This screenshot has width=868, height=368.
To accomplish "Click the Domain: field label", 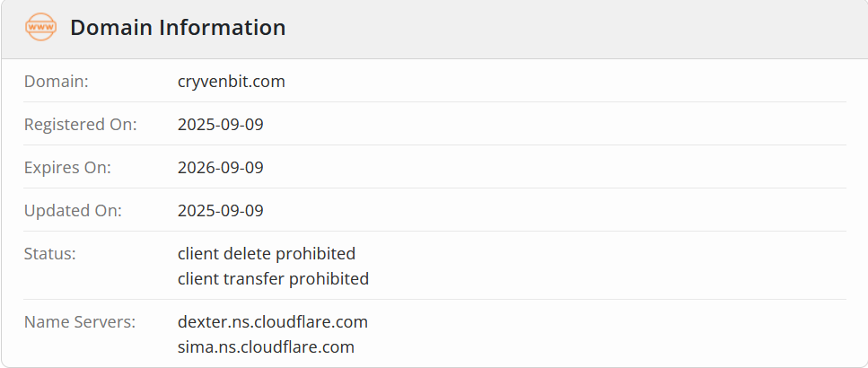I will click(x=57, y=82).
